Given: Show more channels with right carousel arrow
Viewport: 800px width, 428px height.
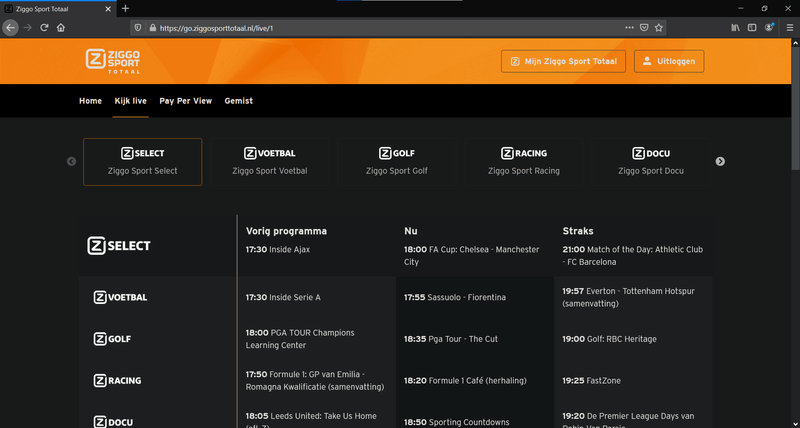Looking at the screenshot, I should click(720, 161).
